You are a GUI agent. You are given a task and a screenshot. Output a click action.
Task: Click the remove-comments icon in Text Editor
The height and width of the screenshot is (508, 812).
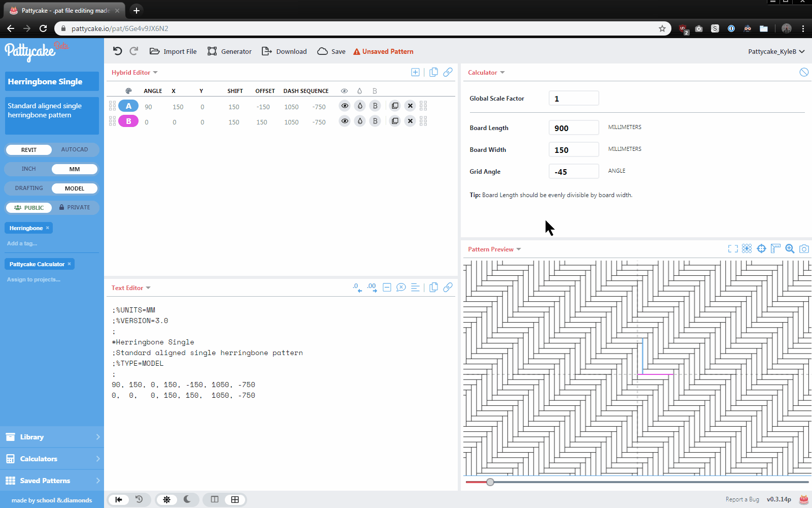coord(401,288)
